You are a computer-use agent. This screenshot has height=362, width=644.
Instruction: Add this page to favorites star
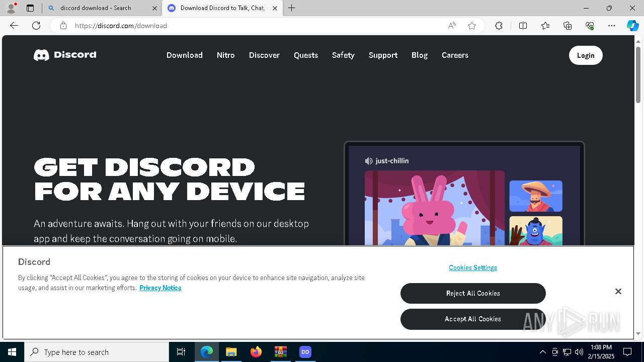pyautogui.click(x=472, y=26)
